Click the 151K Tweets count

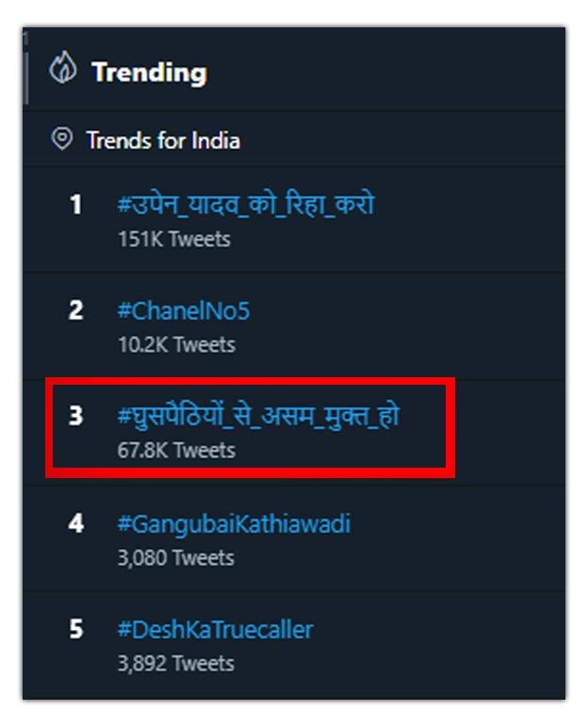pyautogui.click(x=173, y=239)
